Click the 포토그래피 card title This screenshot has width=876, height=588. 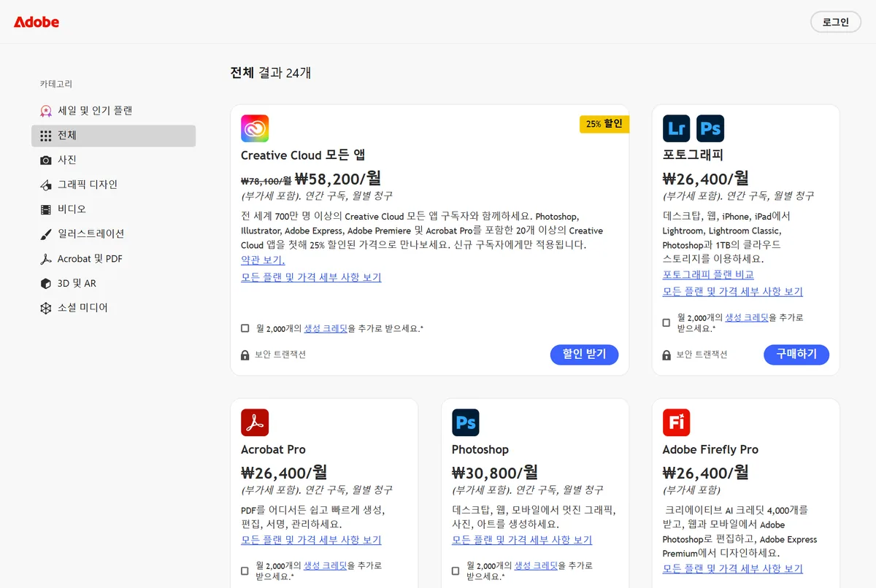coord(693,155)
